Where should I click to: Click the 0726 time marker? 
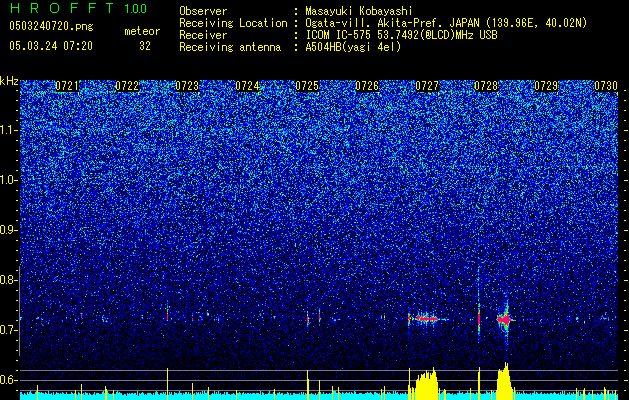point(367,86)
